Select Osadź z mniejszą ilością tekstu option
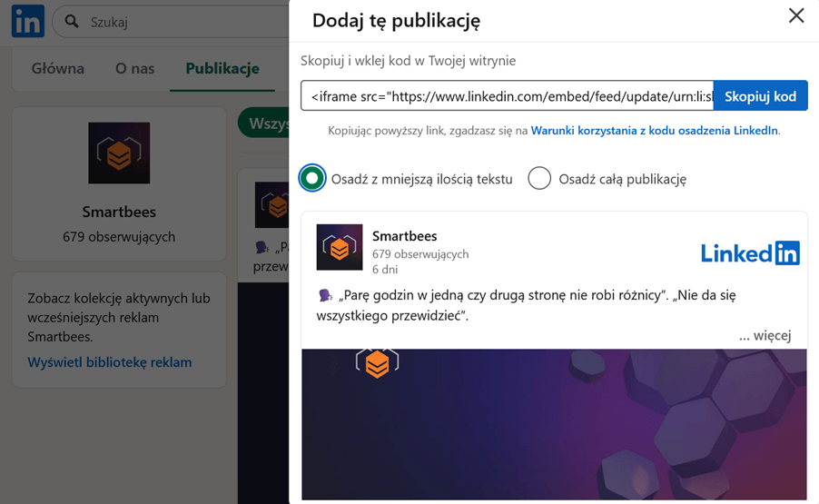The height and width of the screenshot is (504, 819). (x=312, y=179)
